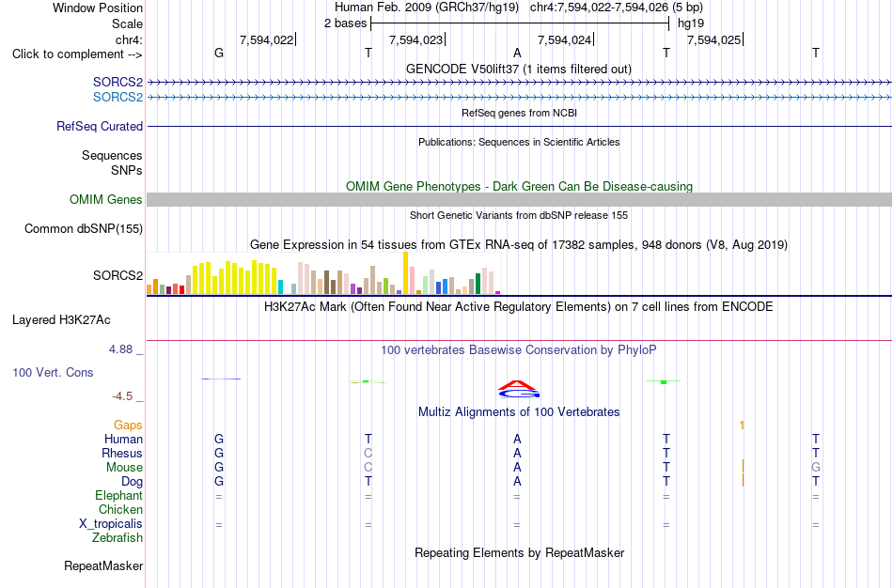This screenshot has height=588, width=893.
Task: Click the 7,594,023 position label
Action: tap(415, 39)
